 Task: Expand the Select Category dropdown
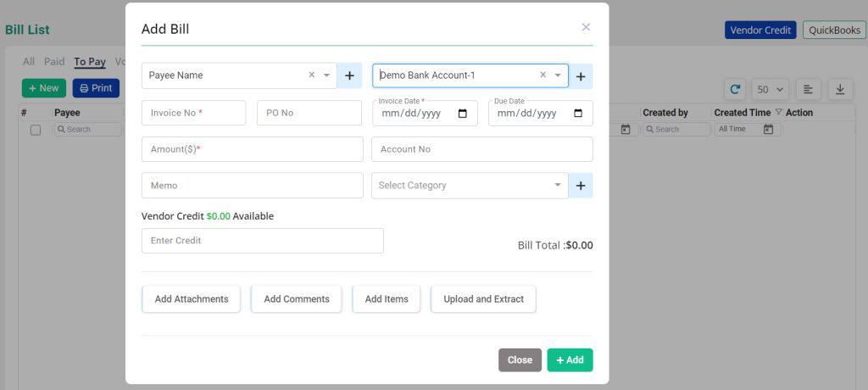pos(557,186)
